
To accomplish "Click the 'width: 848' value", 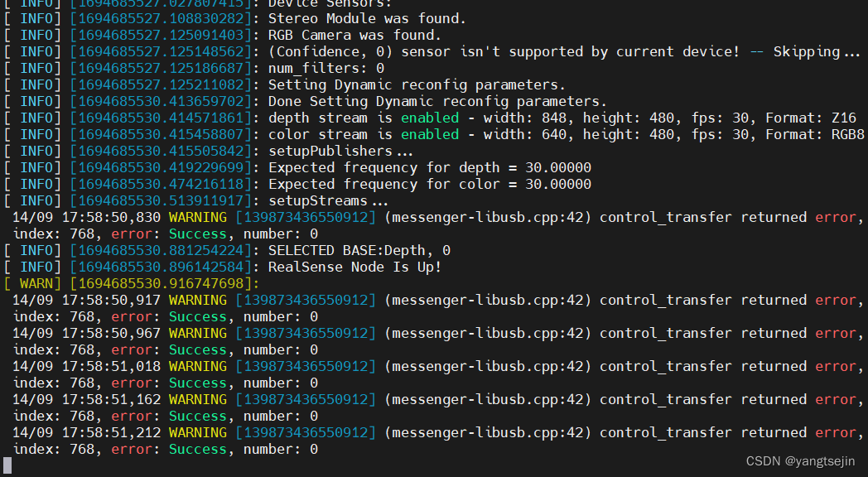I will point(525,118).
